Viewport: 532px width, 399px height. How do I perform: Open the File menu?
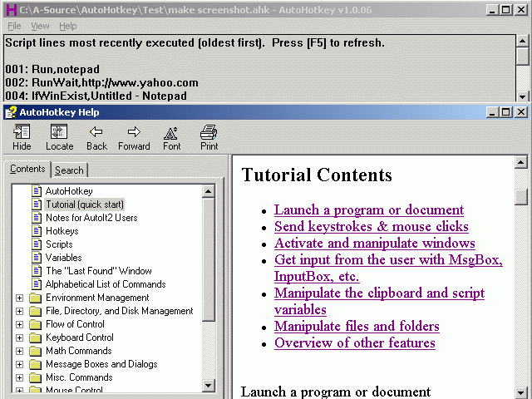pos(14,26)
